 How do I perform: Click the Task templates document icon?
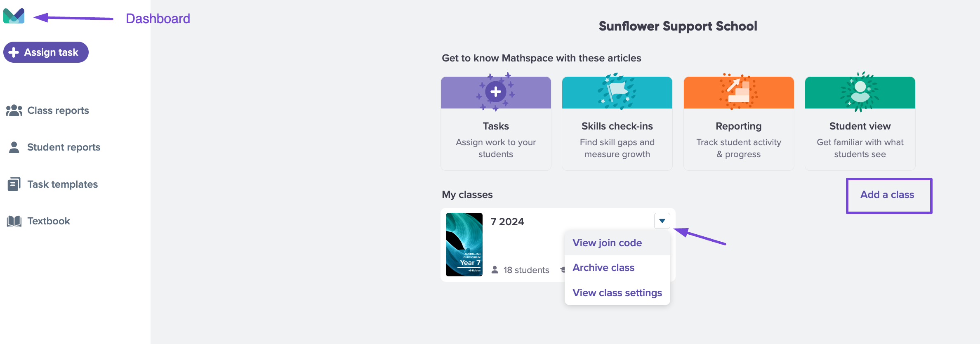click(14, 184)
